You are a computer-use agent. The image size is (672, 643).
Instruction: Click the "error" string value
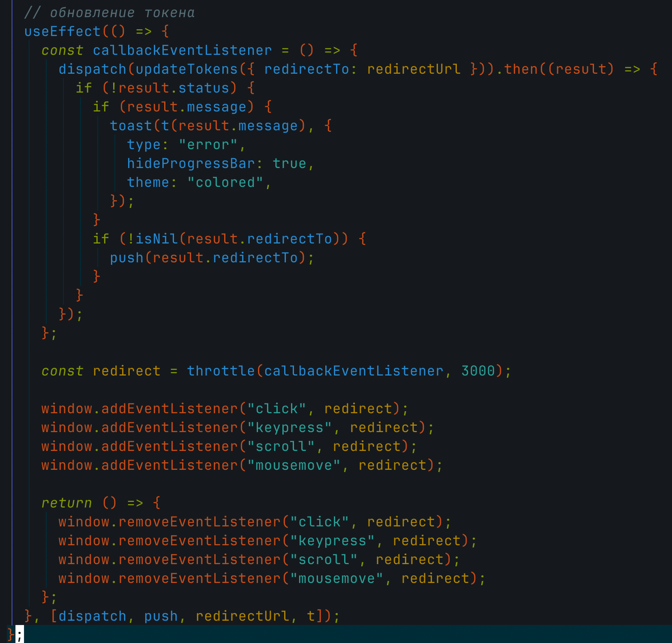[208, 145]
